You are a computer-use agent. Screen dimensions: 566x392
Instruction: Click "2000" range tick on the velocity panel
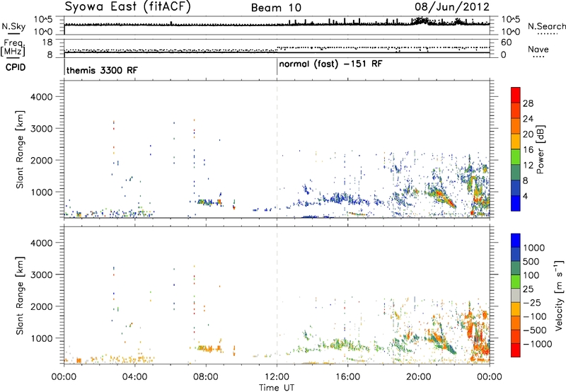point(42,306)
